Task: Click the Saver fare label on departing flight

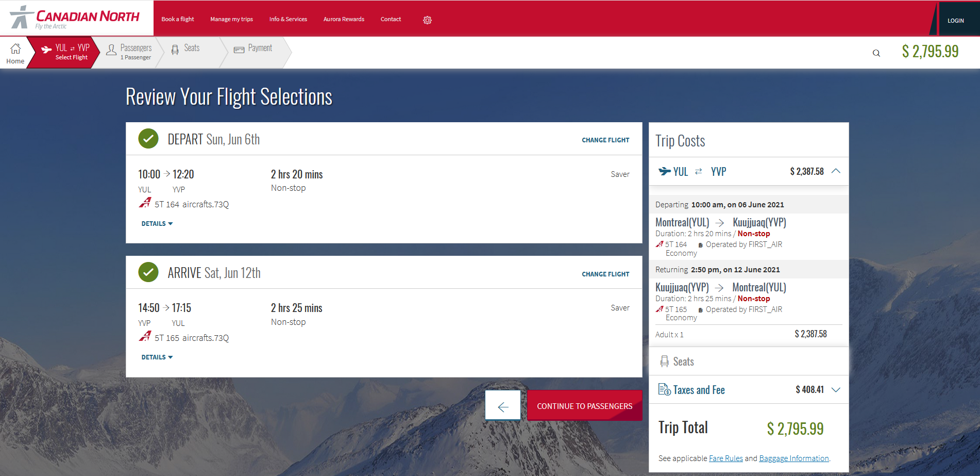Action: tap(620, 174)
